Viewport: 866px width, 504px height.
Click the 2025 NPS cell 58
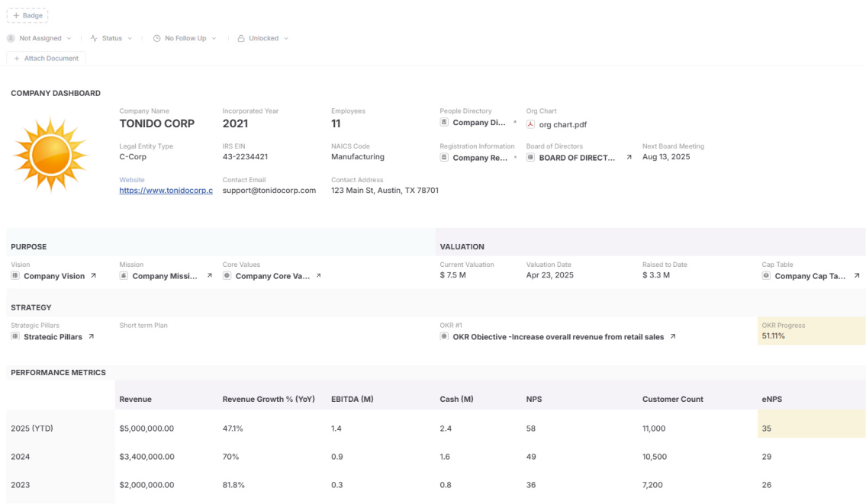tap(531, 429)
